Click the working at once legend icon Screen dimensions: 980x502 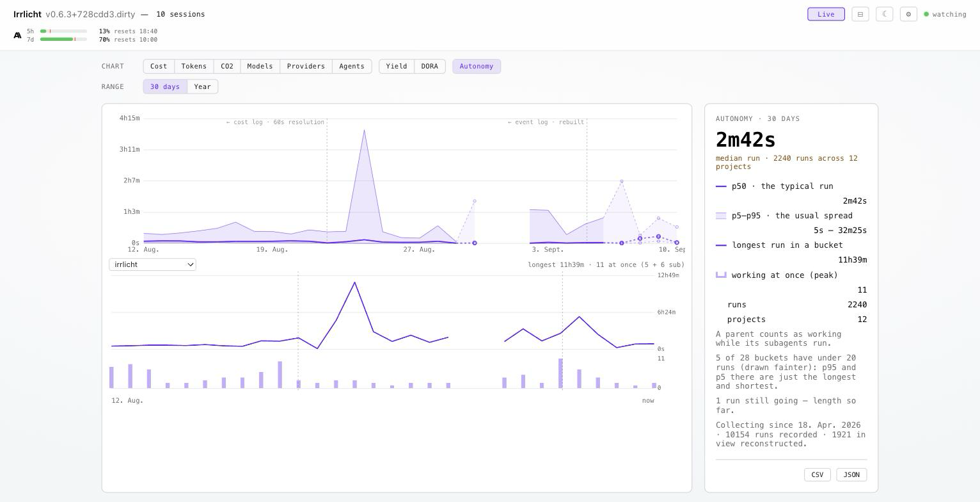pyautogui.click(x=721, y=275)
